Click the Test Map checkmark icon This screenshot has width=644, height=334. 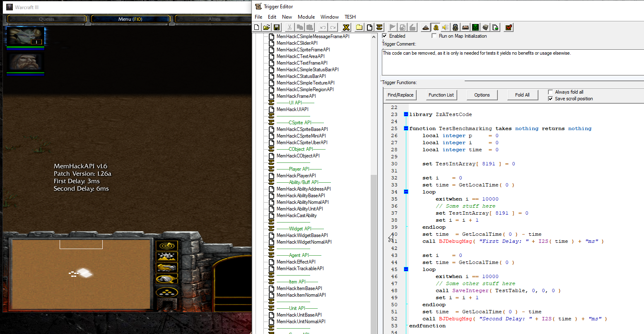tap(509, 27)
